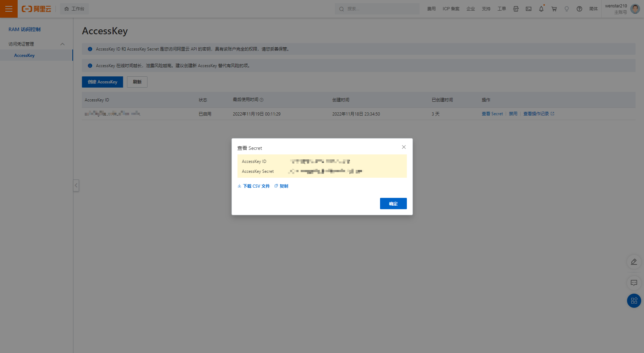Image resolution: width=644 pixels, height=353 pixels.
Task: Click the user avatar picture
Action: [635, 9]
